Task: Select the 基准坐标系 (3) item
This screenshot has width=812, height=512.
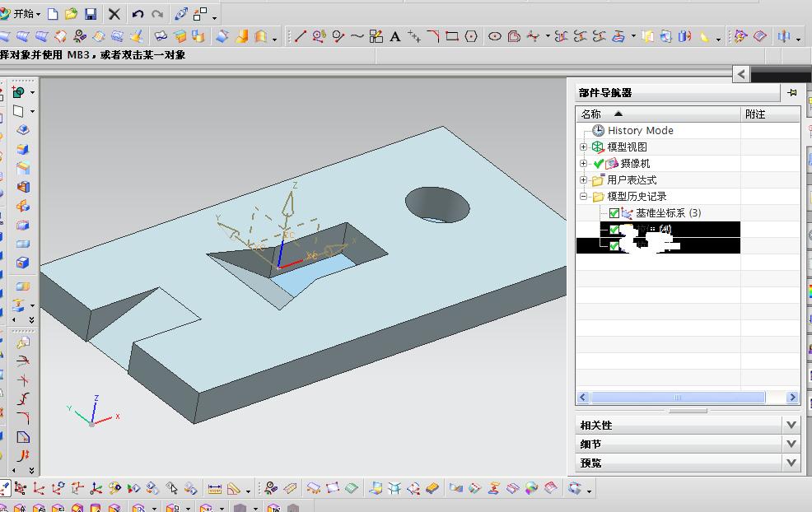Action: pyautogui.click(x=668, y=212)
